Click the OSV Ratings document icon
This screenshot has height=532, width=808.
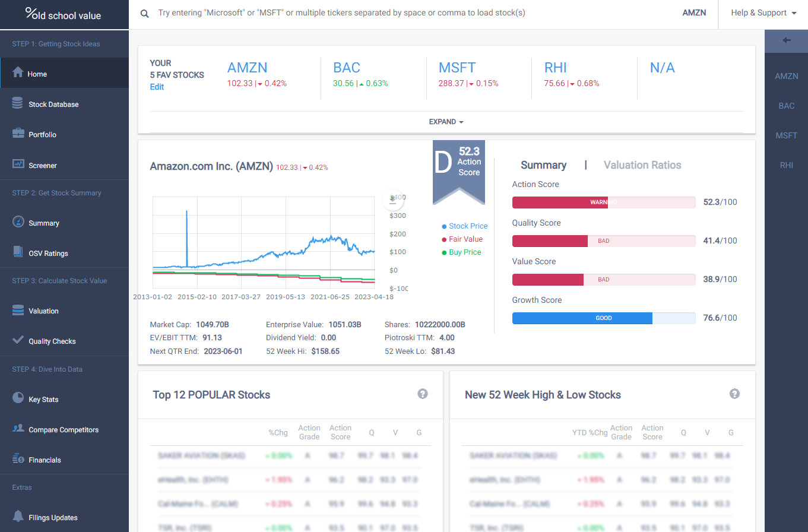click(x=18, y=252)
